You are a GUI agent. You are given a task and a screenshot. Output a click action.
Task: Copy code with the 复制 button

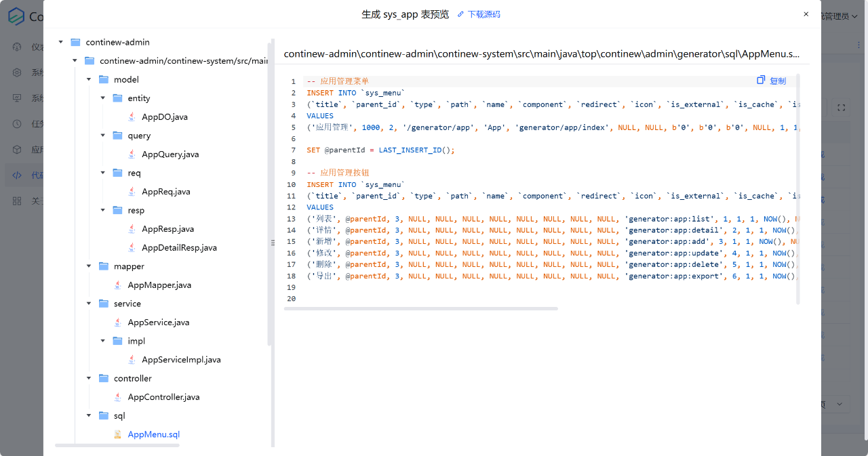click(772, 81)
